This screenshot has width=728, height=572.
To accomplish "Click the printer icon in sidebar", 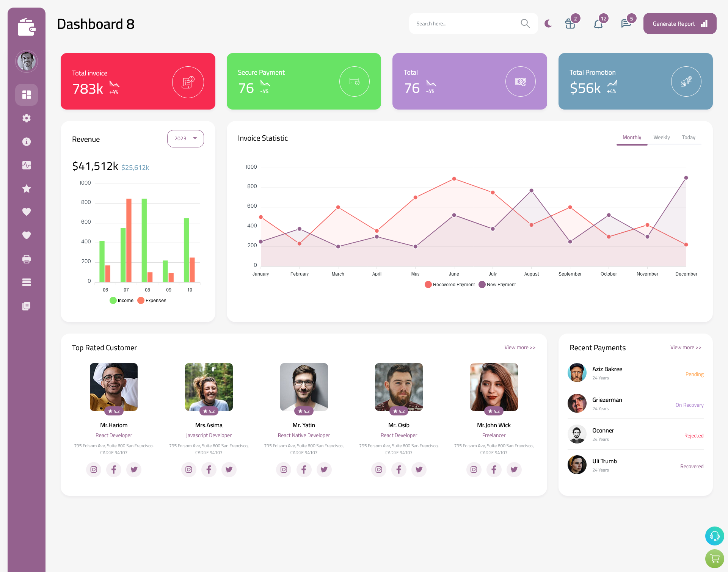I will click(x=26, y=259).
